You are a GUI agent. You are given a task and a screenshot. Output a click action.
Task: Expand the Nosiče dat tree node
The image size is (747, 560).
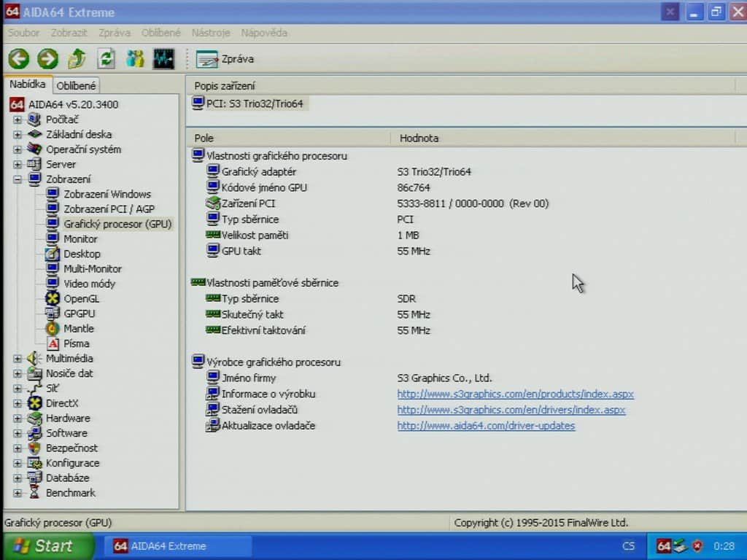click(18, 374)
